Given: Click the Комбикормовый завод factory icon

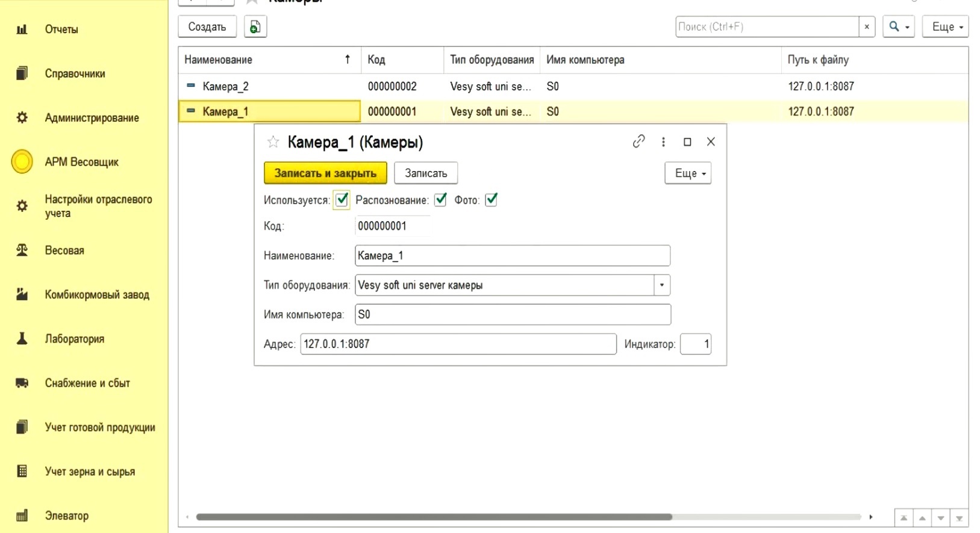Looking at the screenshot, I should [x=22, y=295].
